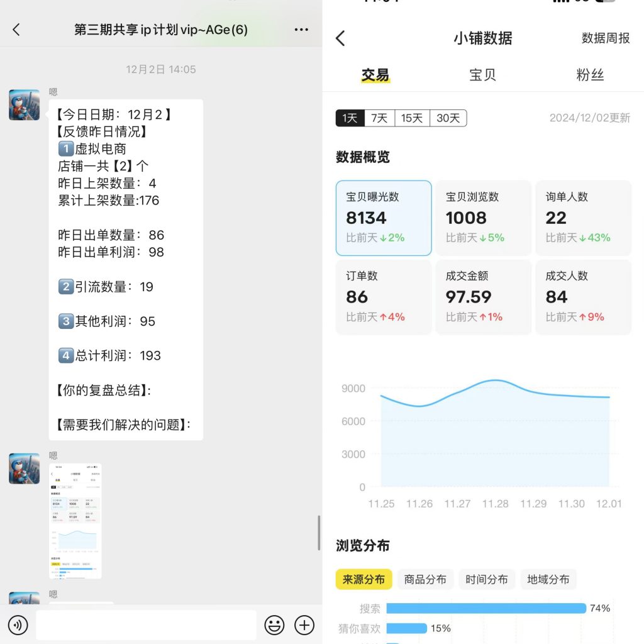Switch to the 宝贝 tab
Viewport: 644px width, 644px height.
tap(483, 74)
